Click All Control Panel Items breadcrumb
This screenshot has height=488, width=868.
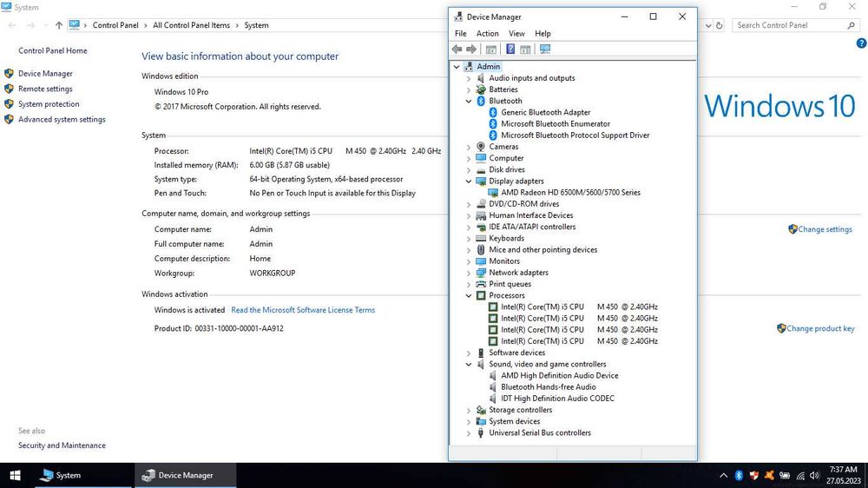tap(191, 25)
